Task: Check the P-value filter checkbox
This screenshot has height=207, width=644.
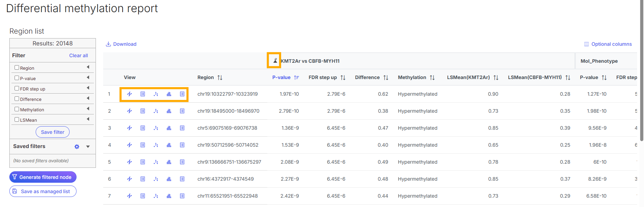Action: (17, 78)
